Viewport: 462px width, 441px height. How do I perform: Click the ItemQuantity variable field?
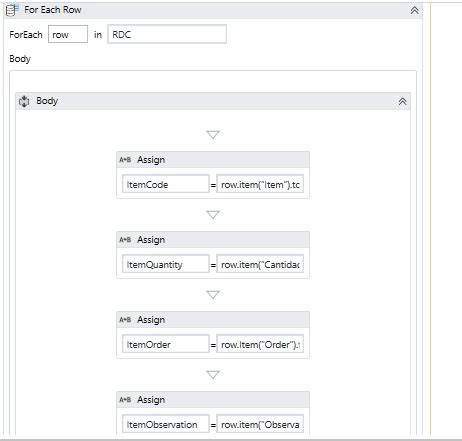(x=166, y=264)
